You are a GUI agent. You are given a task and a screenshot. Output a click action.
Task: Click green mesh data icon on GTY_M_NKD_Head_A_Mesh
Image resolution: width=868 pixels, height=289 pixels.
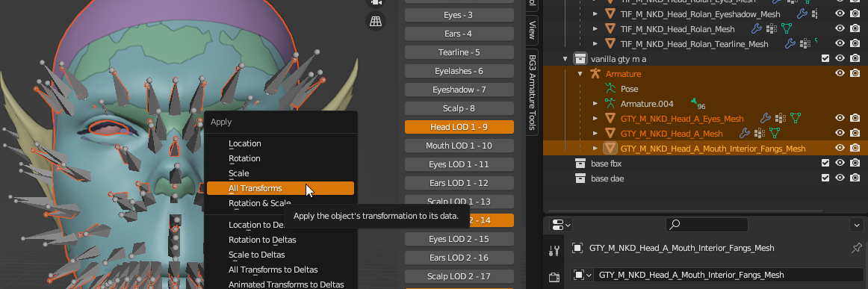pos(775,133)
